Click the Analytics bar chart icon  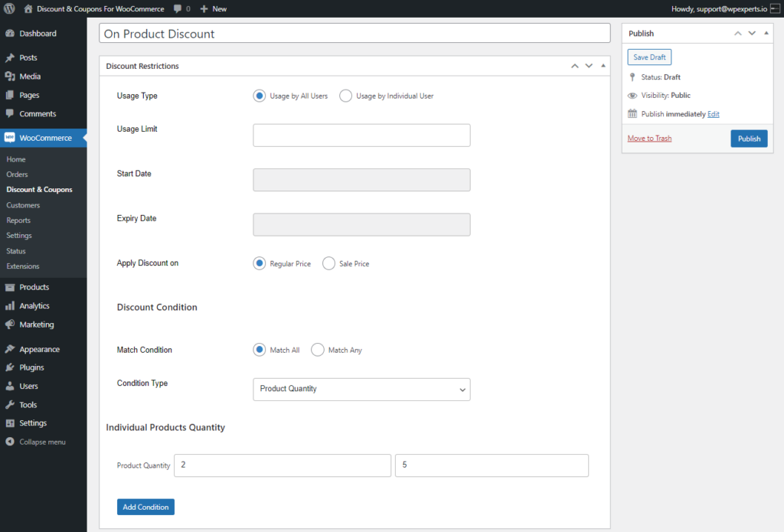pyautogui.click(x=9, y=305)
